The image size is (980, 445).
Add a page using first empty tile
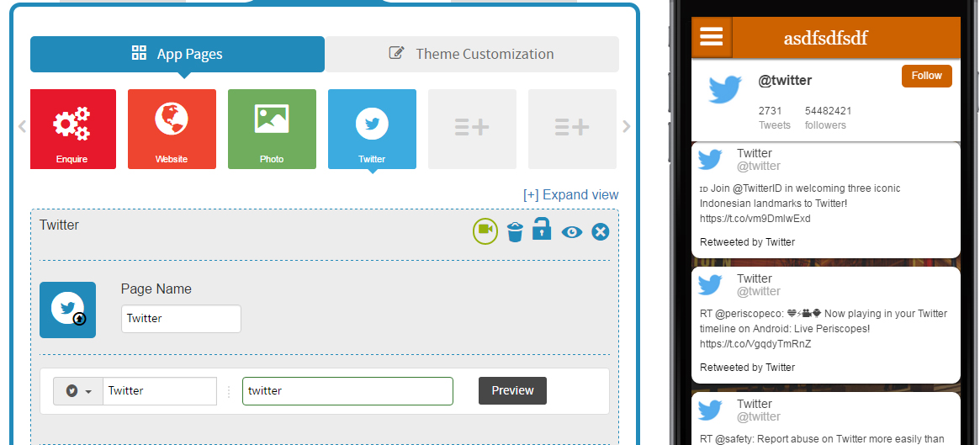472,129
